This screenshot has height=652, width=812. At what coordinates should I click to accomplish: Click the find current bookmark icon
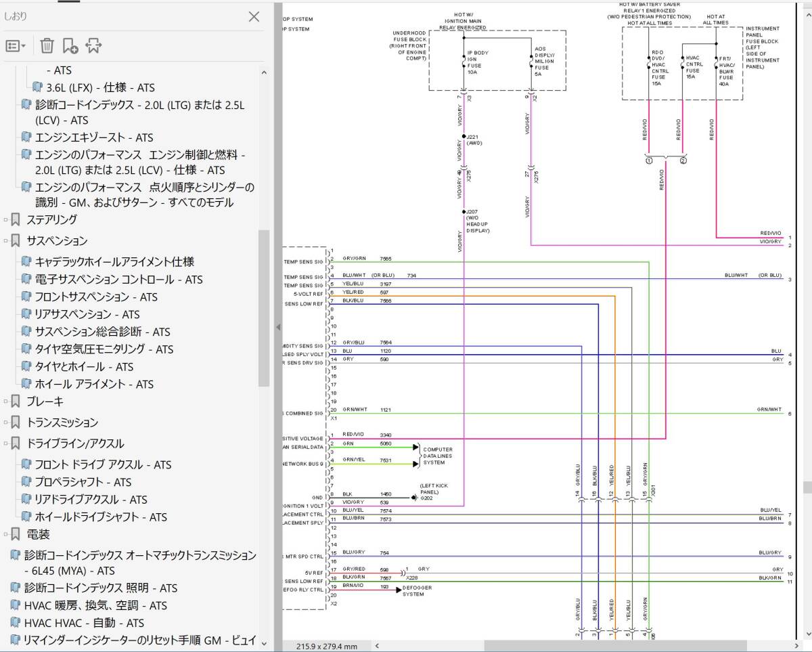click(x=93, y=45)
